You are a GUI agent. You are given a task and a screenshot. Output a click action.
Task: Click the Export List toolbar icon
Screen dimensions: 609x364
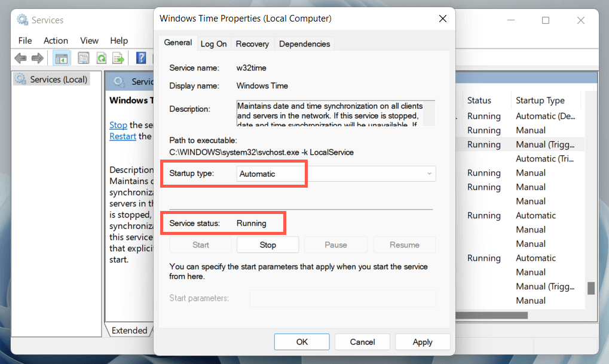118,58
